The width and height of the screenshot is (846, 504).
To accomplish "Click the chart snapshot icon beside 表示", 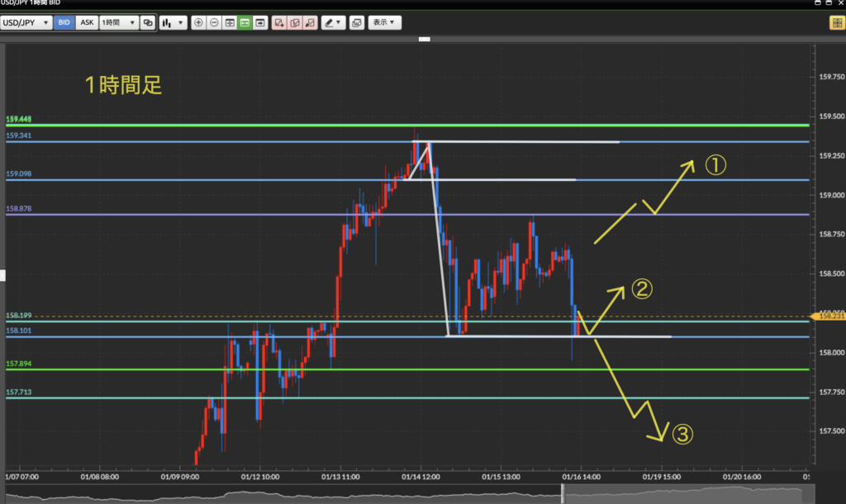I will point(356,23).
